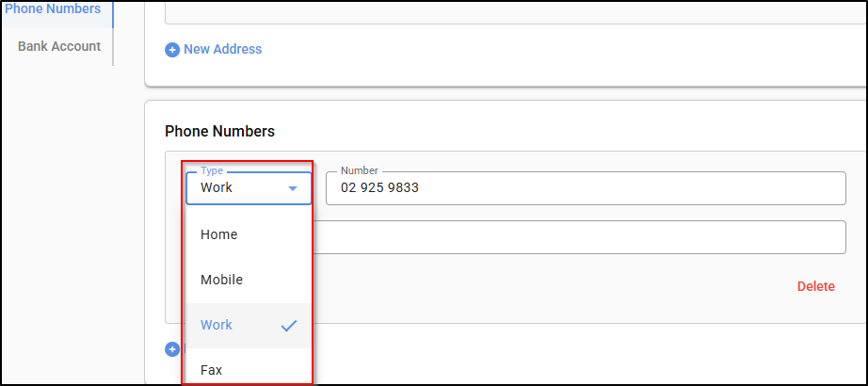Pick the Work option in the list
The height and width of the screenshot is (386, 868).
[217, 325]
